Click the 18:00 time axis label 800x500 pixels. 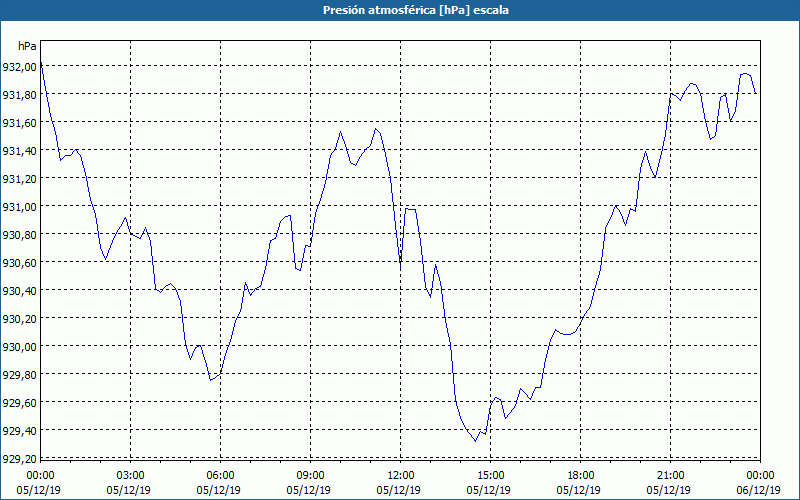point(581,476)
